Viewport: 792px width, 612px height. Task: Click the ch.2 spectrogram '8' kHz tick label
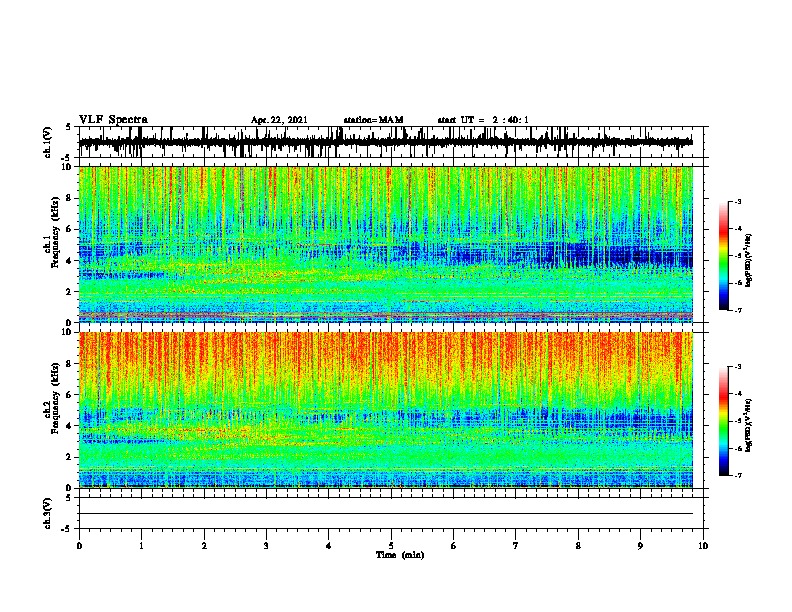pyautogui.click(x=70, y=364)
